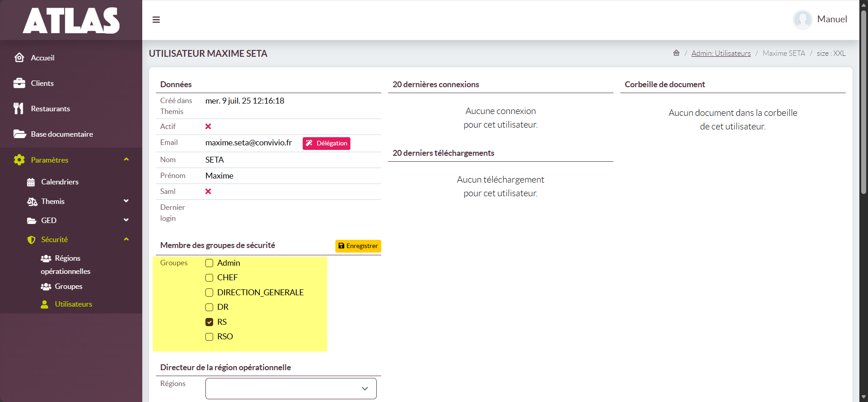868x402 pixels.
Task: Click the Directeur de la région opérationnelle heading
Action: click(x=225, y=367)
